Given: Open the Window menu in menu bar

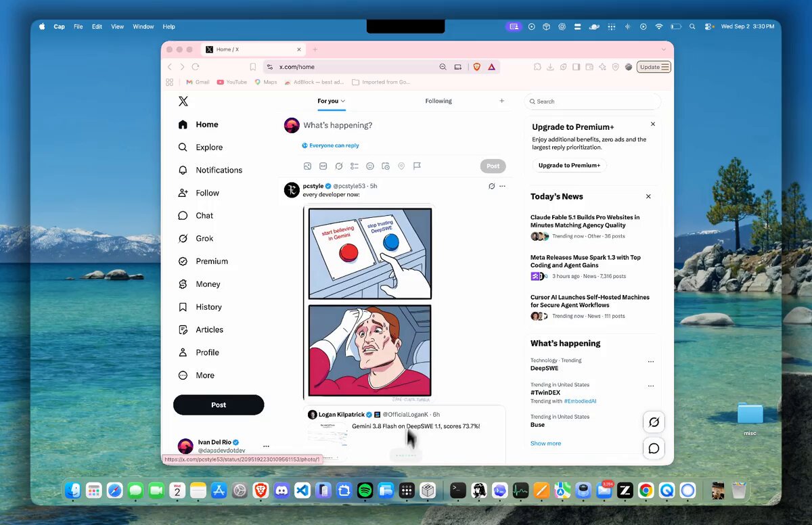Looking at the screenshot, I should [x=143, y=26].
